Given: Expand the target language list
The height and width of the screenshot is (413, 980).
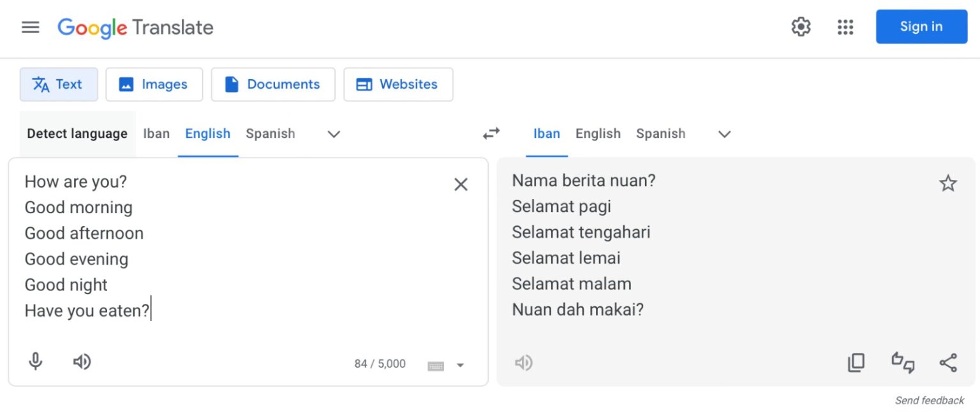Looking at the screenshot, I should 724,134.
